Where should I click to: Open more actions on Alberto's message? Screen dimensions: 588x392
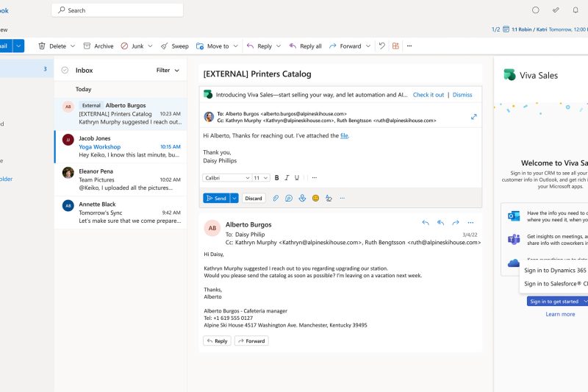[470, 222]
